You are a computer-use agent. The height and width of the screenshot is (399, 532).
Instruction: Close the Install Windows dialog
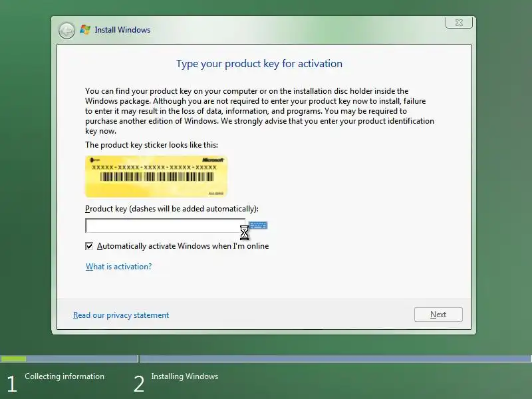[x=459, y=23]
